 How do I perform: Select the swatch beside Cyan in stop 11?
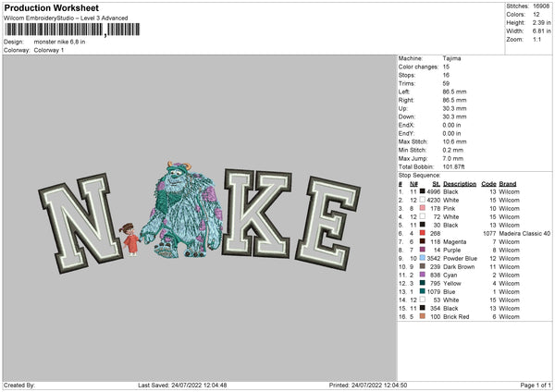[423, 275]
